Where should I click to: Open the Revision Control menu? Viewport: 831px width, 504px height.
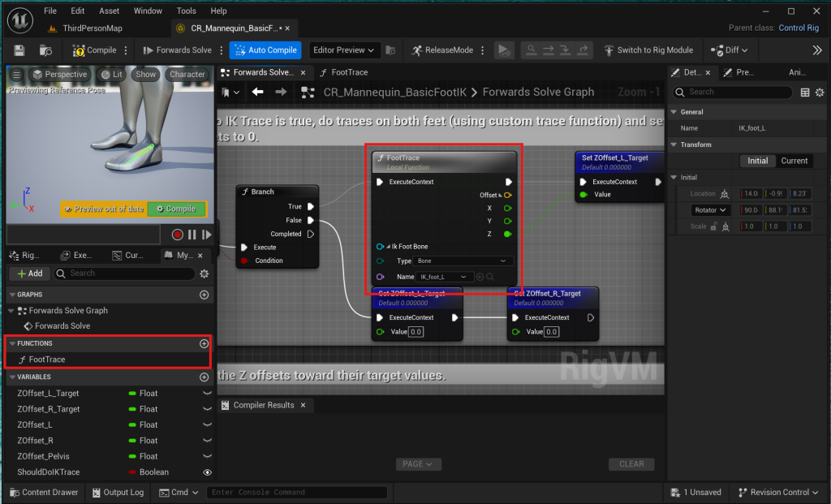click(x=778, y=493)
